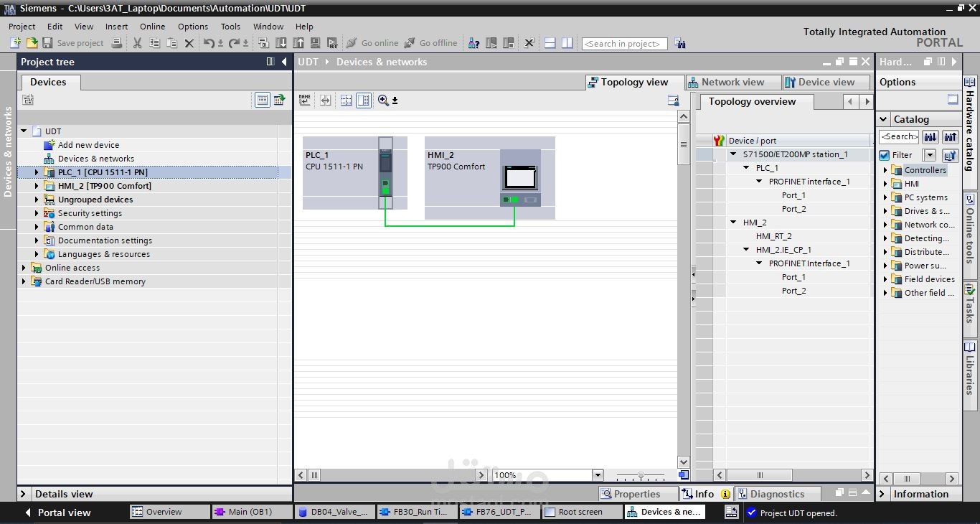Open the Portal view link
Viewport: 980px width, 524px height.
(64, 513)
